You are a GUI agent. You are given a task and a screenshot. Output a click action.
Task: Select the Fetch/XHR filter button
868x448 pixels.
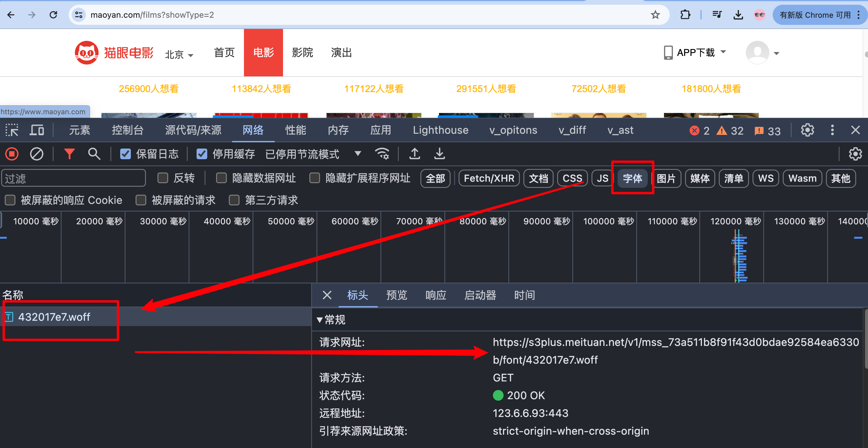click(x=488, y=178)
